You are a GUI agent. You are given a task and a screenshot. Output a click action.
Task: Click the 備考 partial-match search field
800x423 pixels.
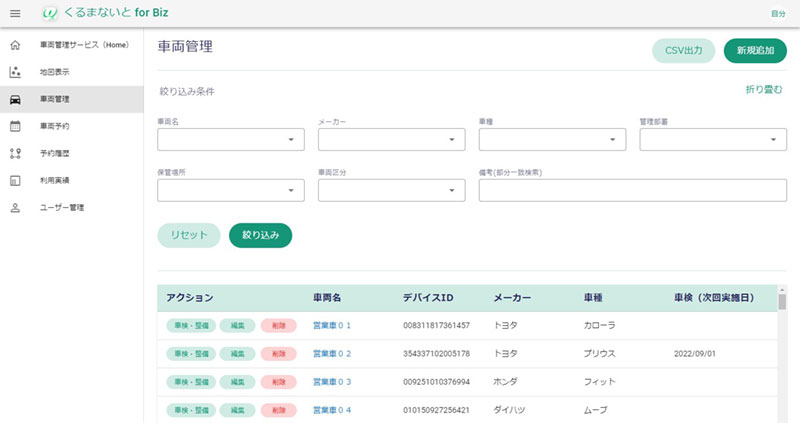point(633,190)
